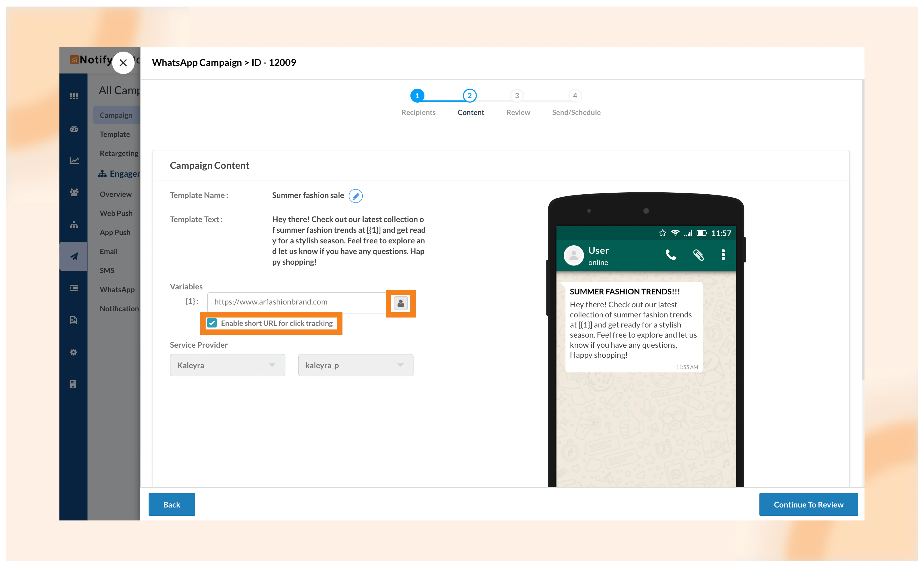This screenshot has width=924, height=567.
Task: Click the pencil edit icon beside template name
Action: click(x=355, y=196)
